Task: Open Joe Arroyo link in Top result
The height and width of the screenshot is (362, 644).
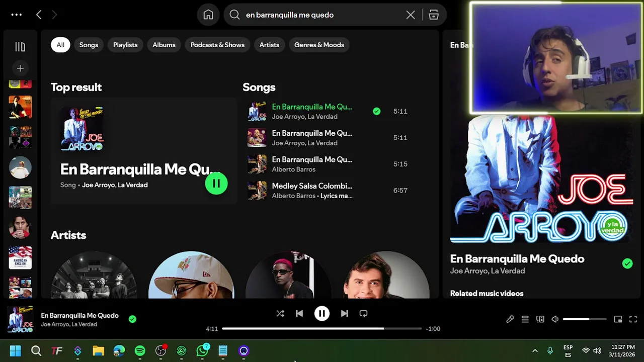Action: pyautogui.click(x=98, y=185)
